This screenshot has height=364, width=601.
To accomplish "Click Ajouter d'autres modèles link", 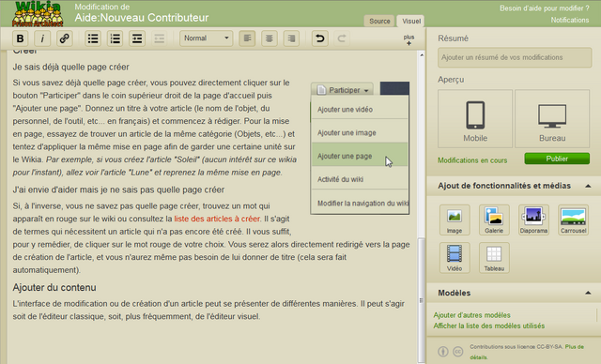I will [x=471, y=315].
